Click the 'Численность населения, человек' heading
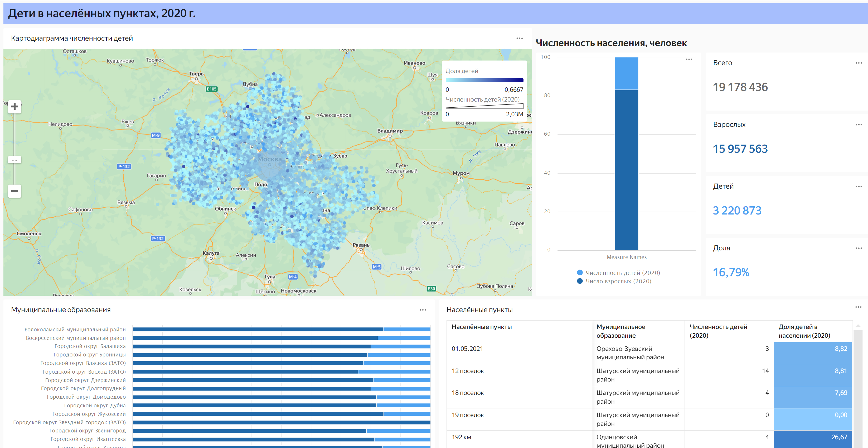 611,43
